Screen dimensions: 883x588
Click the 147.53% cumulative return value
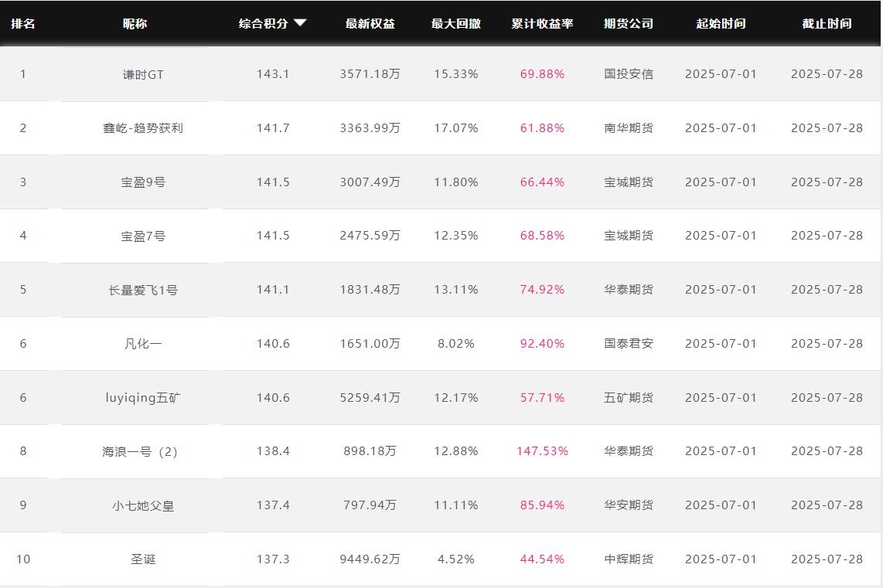click(x=542, y=451)
